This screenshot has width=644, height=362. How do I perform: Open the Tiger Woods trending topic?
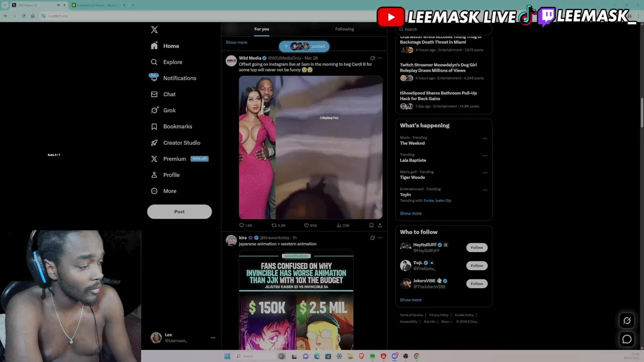coord(412,177)
